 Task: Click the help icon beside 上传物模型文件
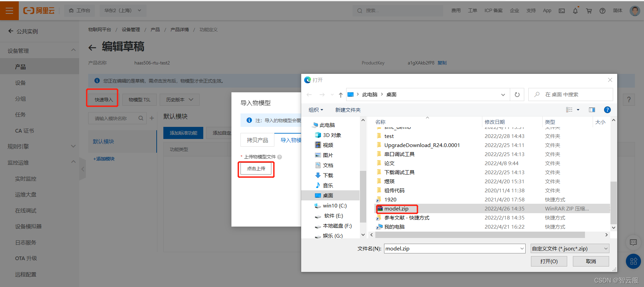tap(280, 157)
